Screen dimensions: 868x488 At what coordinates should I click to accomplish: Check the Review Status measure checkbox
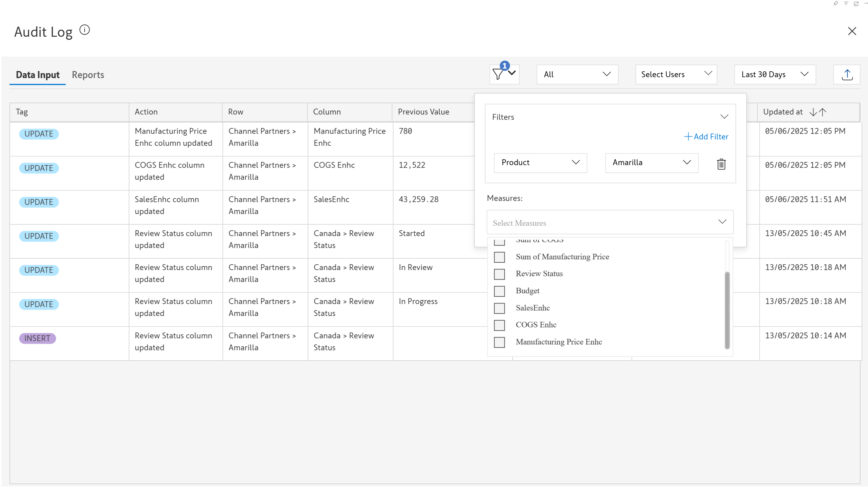[x=499, y=274]
